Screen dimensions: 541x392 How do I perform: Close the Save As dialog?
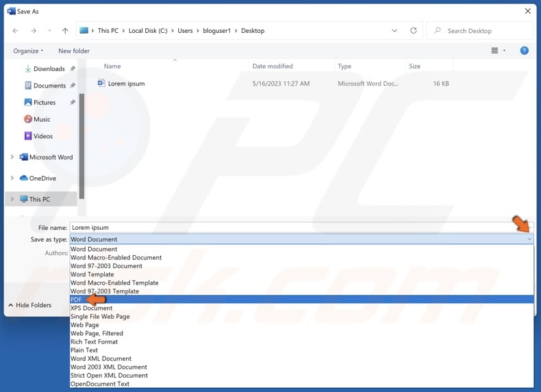(527, 11)
